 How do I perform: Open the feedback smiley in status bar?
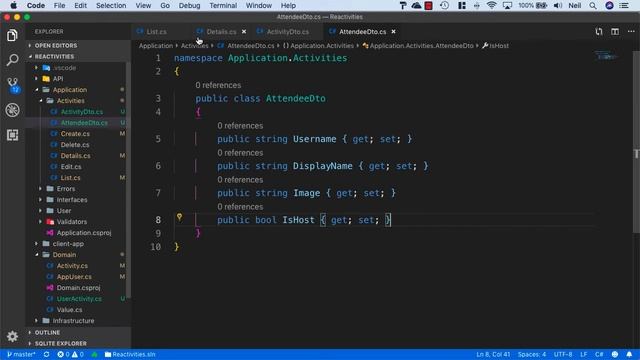(615, 354)
